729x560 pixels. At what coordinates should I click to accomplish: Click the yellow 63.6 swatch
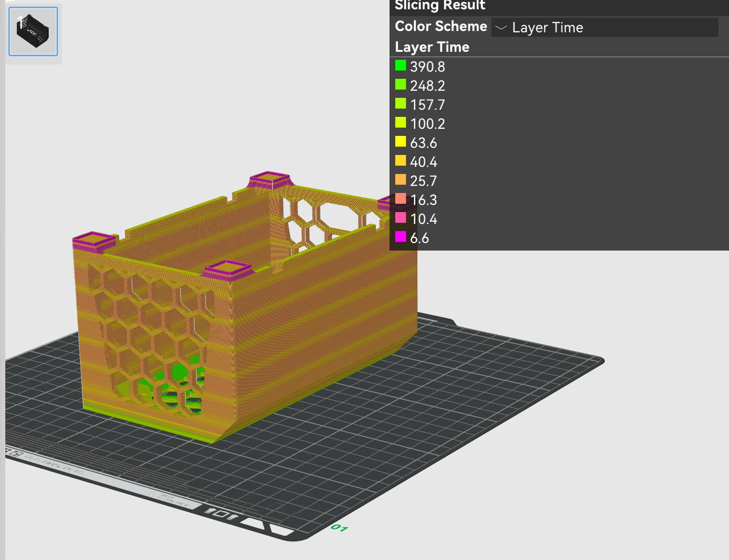401,142
